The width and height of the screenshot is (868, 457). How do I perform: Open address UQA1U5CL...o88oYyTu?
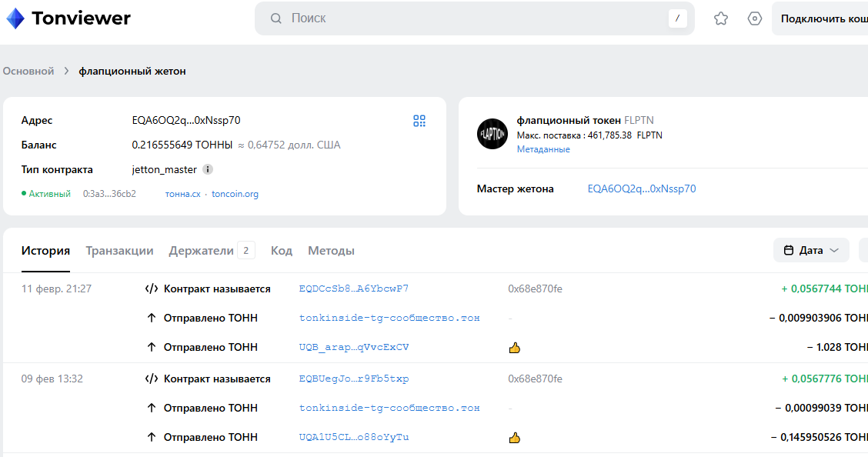tap(354, 437)
